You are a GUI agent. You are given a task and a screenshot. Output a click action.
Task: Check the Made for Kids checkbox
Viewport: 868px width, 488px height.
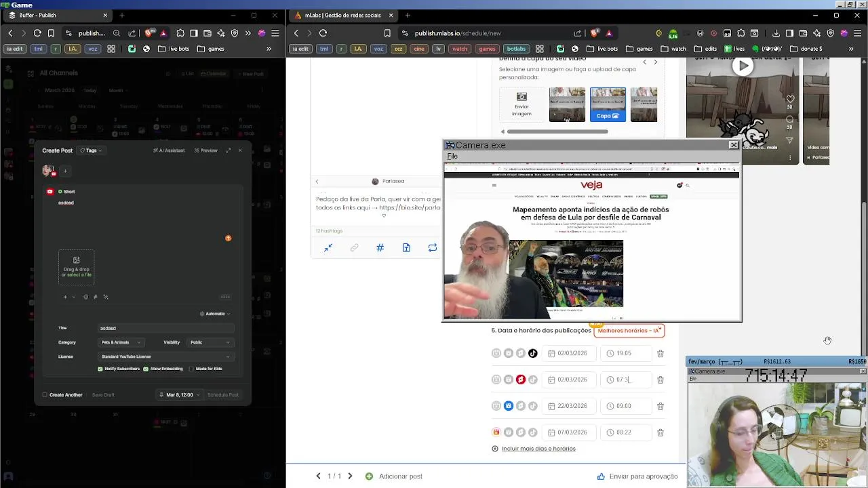191,369
